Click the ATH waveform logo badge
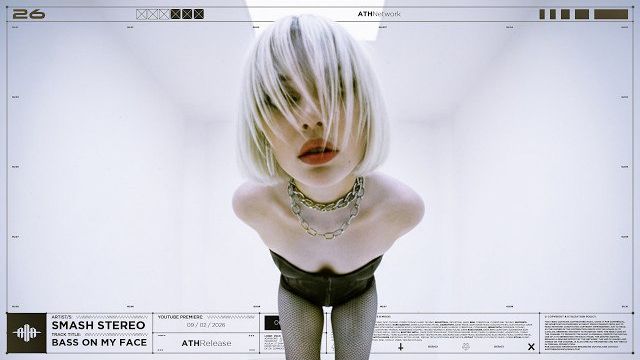The height and width of the screenshot is (360, 640). [x=27, y=333]
